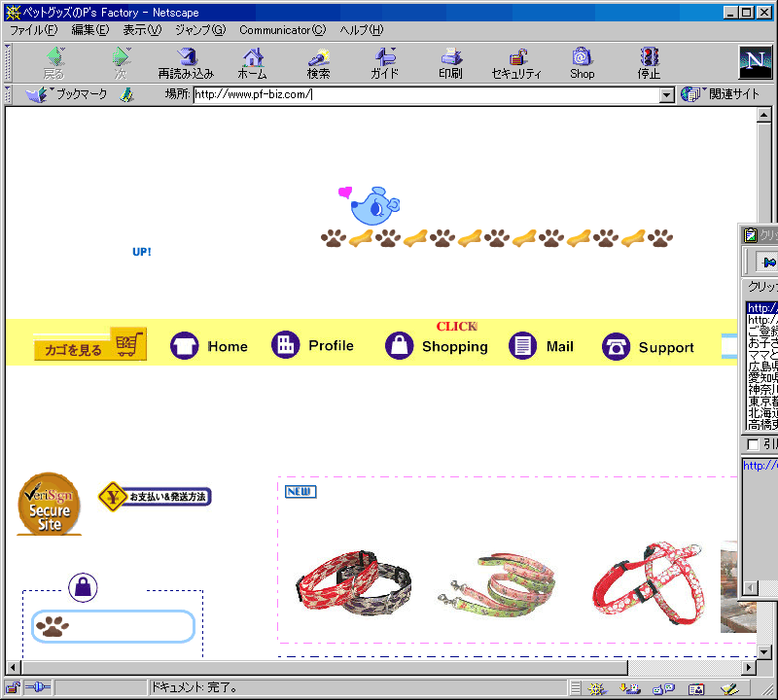Open the Composer component icon
Screen dimensions: 778x700
click(729, 688)
